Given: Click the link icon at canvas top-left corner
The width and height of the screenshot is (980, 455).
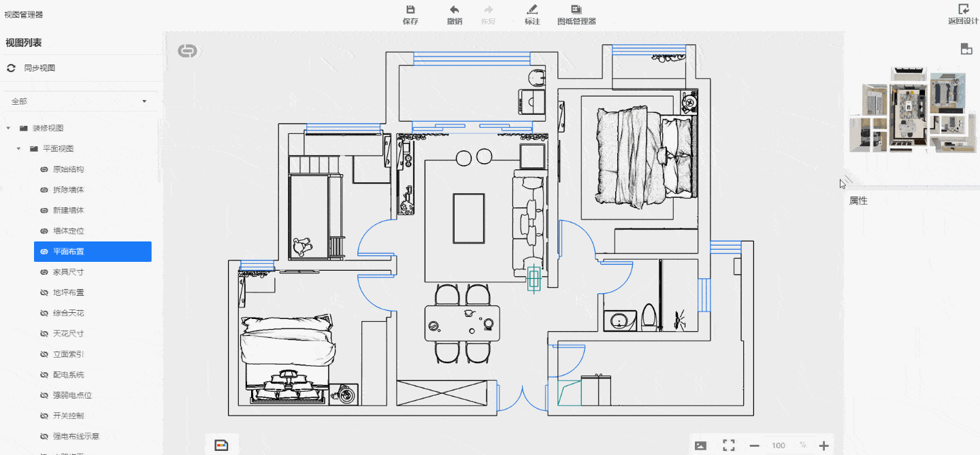Looking at the screenshot, I should (x=187, y=51).
